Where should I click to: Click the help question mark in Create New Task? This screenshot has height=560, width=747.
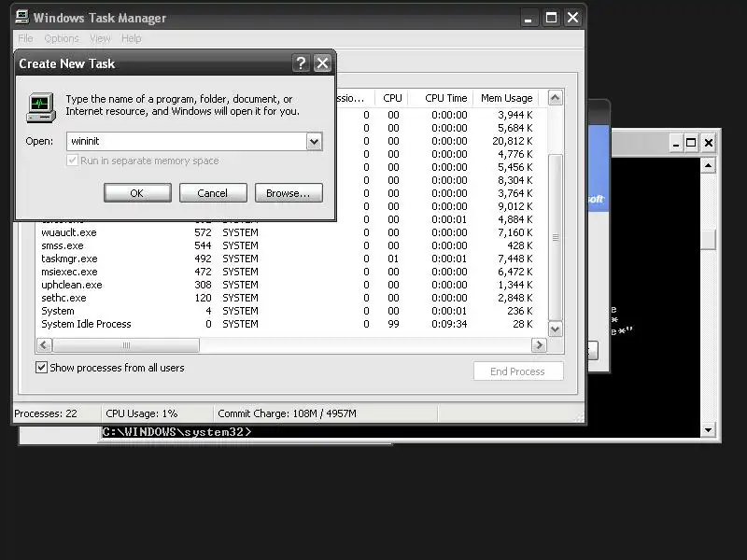(x=301, y=63)
